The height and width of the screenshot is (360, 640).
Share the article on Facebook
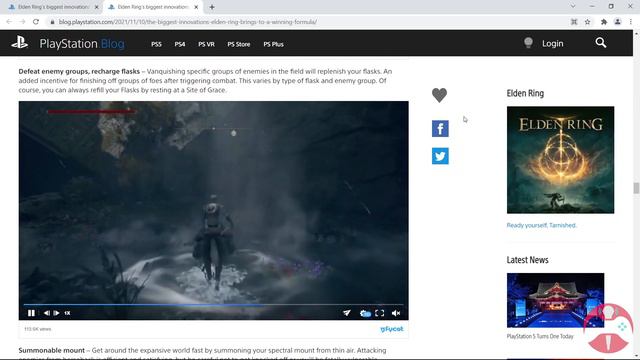click(440, 129)
